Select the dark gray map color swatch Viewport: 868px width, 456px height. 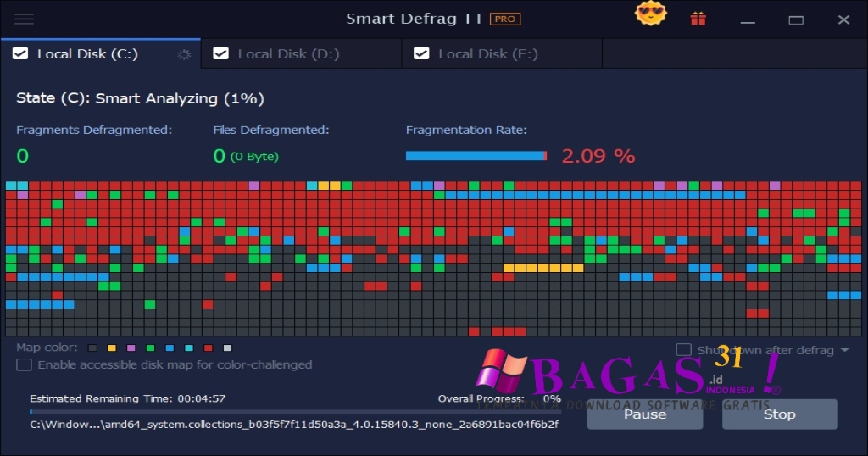(x=92, y=348)
